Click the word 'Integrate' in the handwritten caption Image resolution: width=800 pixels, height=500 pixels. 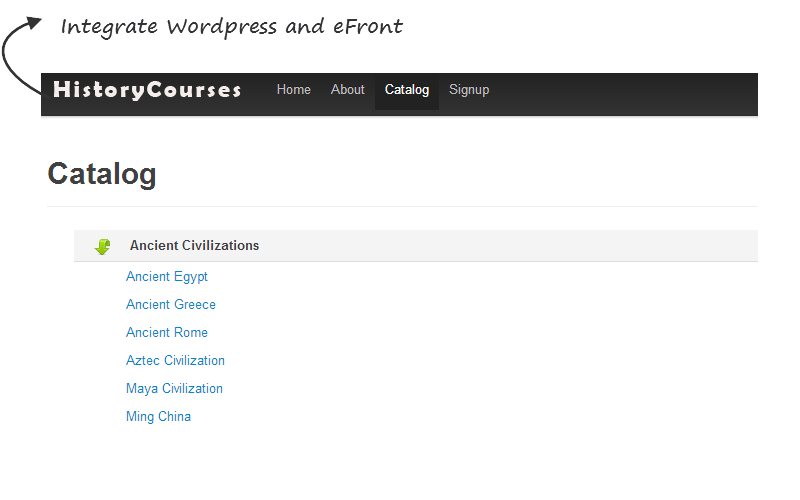click(x=109, y=27)
